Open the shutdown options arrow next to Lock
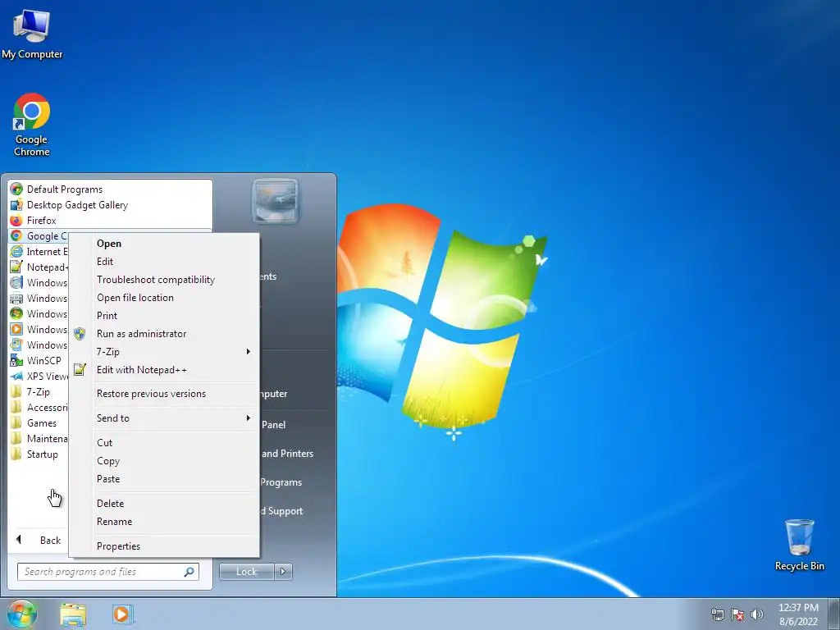The image size is (840, 630). pyautogui.click(x=283, y=572)
